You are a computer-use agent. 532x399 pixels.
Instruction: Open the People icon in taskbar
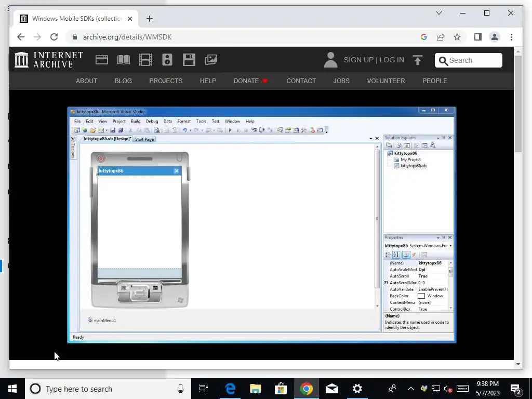point(392,389)
